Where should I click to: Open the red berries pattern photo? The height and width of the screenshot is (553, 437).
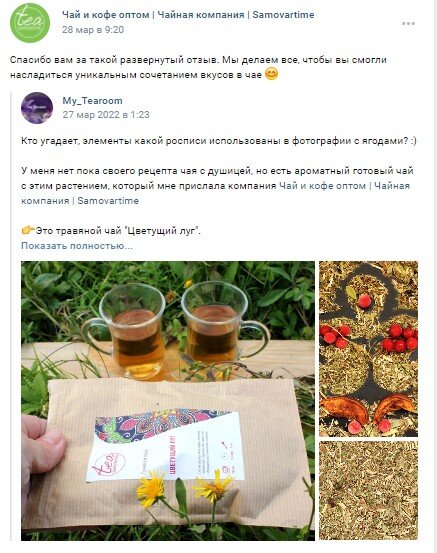[369, 349]
